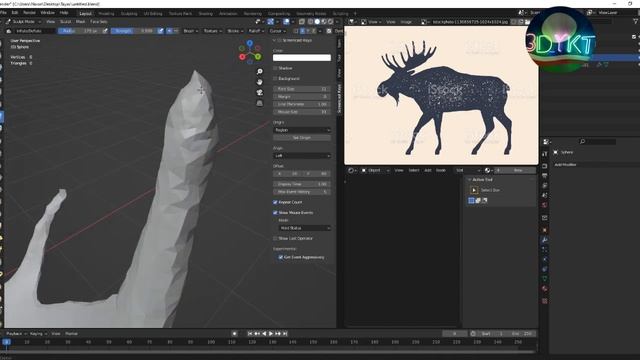Viewport: 640px width, 360px height.
Task: Select solid viewport shading
Action: pyautogui.click(x=317, y=22)
